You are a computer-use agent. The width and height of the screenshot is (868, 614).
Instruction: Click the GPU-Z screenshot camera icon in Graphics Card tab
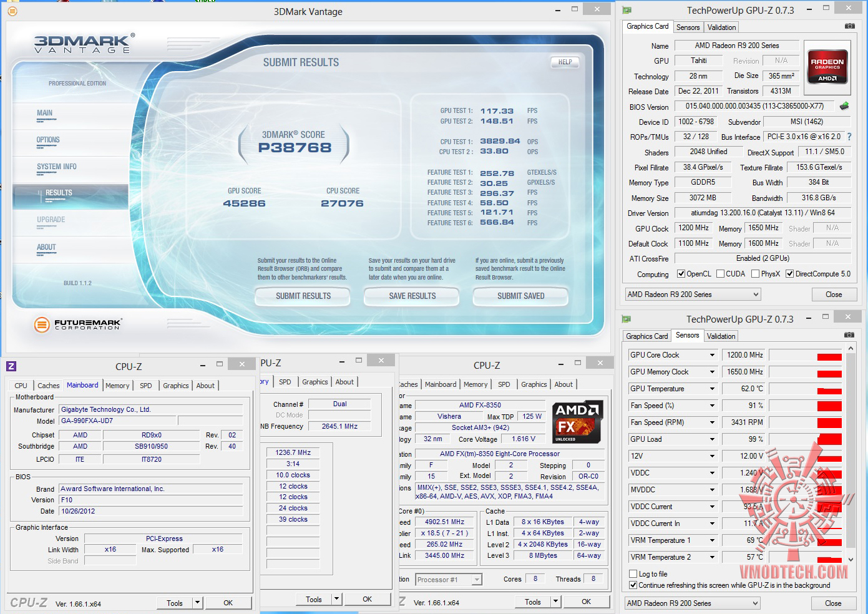[849, 26]
